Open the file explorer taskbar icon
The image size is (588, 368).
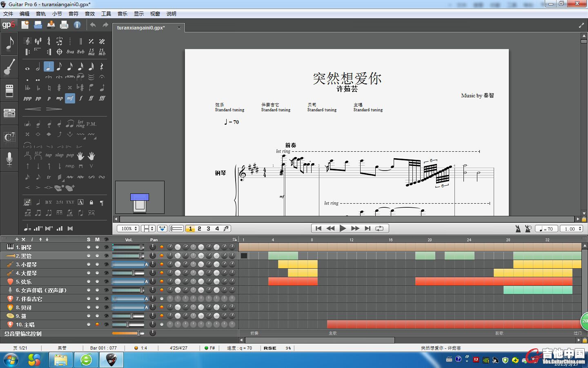click(60, 360)
